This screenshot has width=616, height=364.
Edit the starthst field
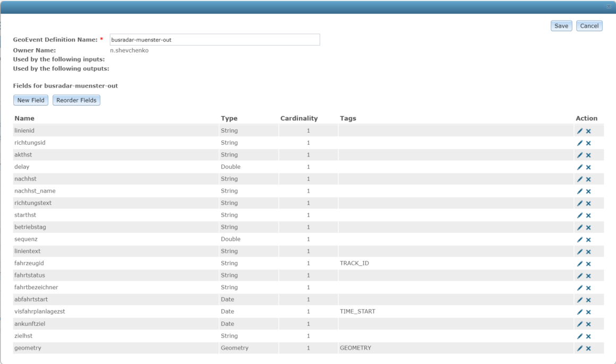580,215
